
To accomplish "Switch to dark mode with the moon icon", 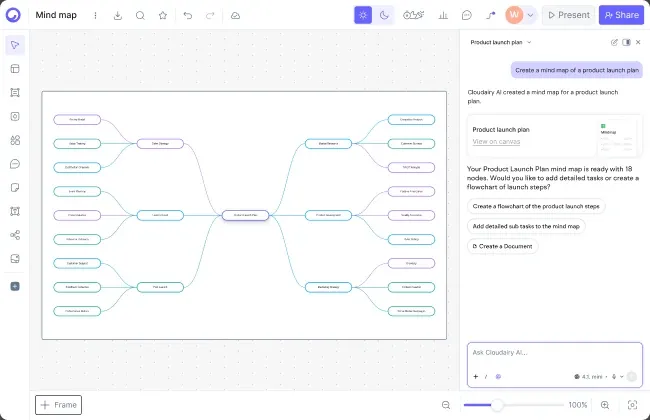I will pos(384,15).
